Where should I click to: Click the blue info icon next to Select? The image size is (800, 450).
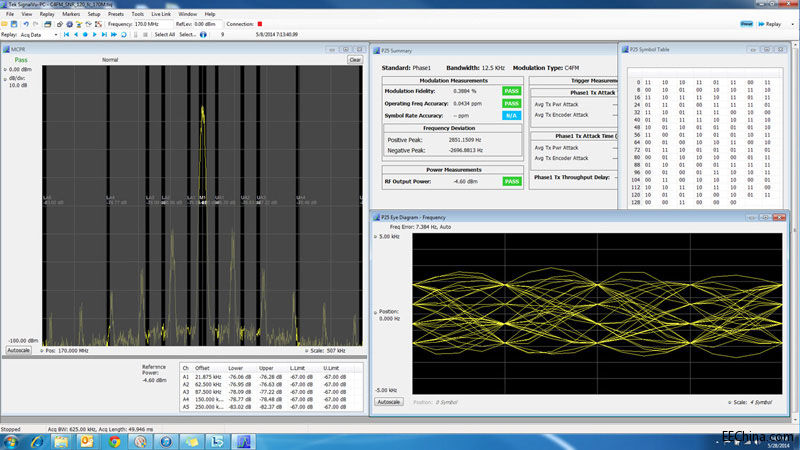click(x=203, y=35)
